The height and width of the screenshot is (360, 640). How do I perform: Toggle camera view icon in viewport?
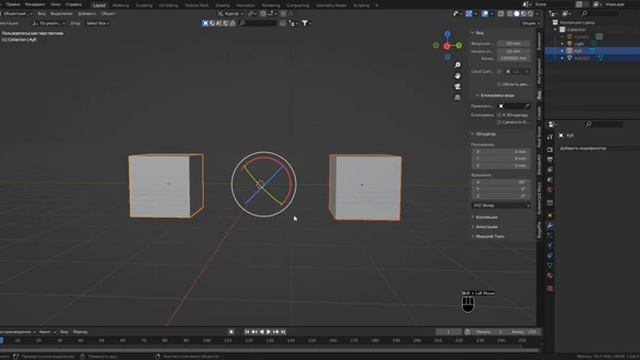point(458,87)
